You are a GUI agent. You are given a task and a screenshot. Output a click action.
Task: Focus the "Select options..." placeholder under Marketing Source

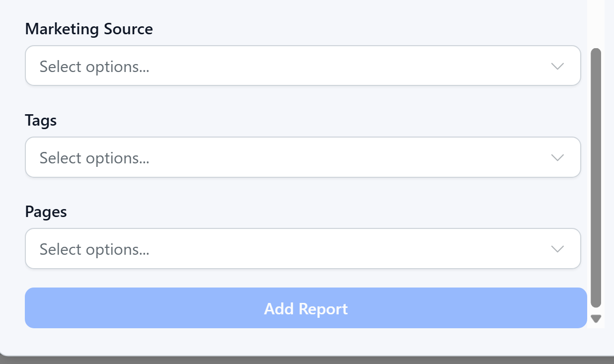(94, 67)
